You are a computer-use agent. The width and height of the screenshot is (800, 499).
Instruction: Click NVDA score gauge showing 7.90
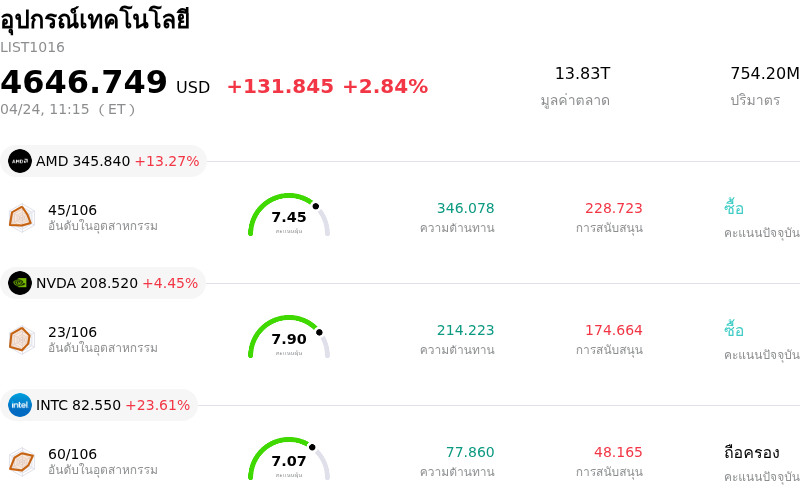(x=289, y=338)
